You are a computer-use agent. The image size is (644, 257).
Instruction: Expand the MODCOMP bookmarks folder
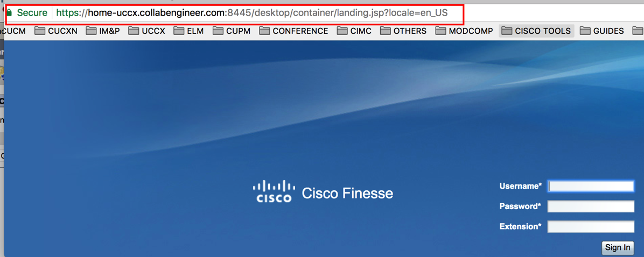[x=464, y=31]
